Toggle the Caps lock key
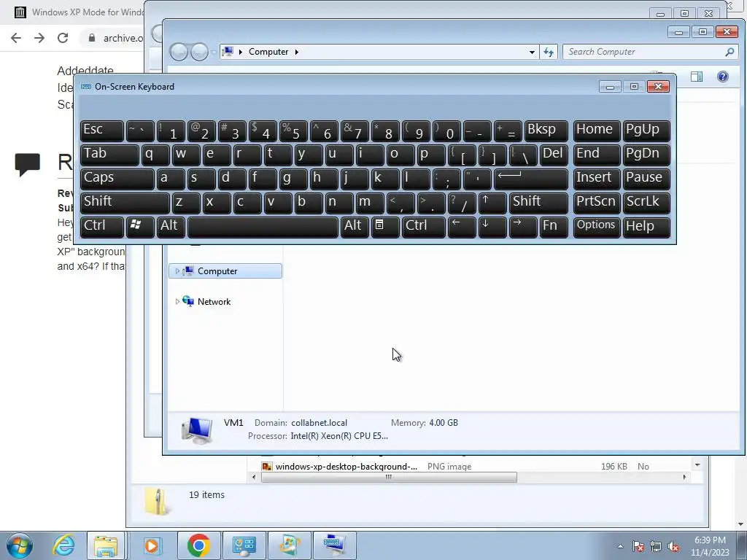The width and height of the screenshot is (747, 560). pyautogui.click(x=117, y=179)
